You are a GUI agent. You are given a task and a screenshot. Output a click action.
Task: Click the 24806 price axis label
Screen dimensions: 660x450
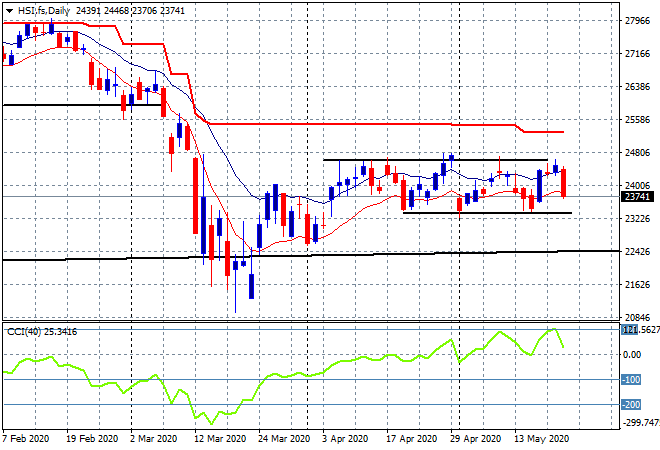[x=637, y=153]
